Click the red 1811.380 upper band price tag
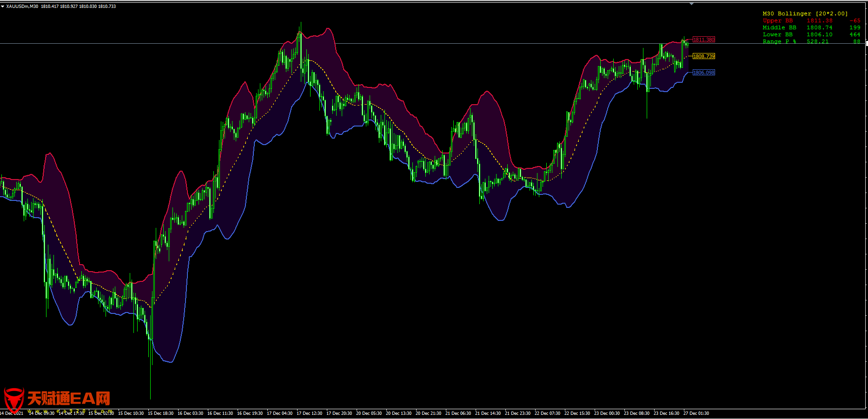The height and width of the screenshot is (419, 868). click(704, 40)
